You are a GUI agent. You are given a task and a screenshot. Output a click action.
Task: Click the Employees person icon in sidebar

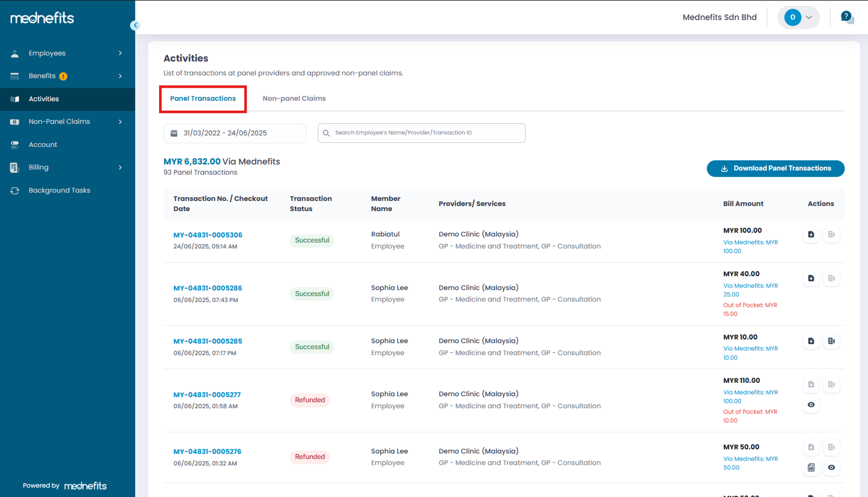(14, 53)
